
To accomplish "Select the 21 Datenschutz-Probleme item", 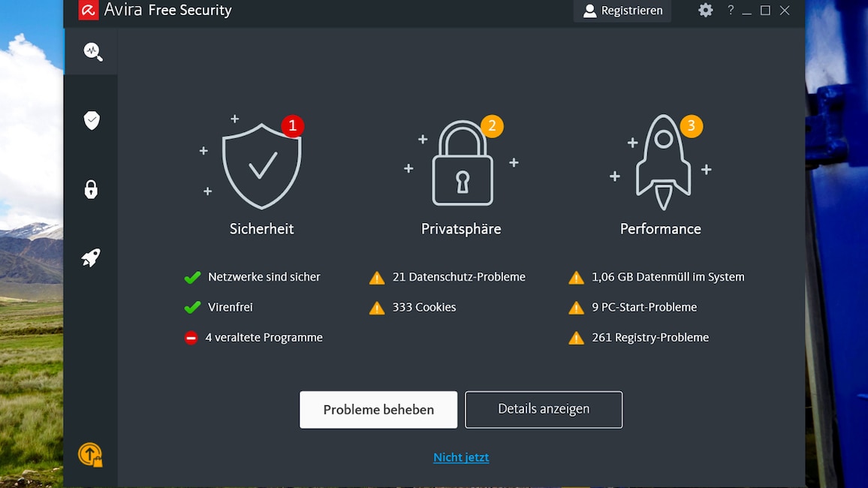I will [x=458, y=277].
